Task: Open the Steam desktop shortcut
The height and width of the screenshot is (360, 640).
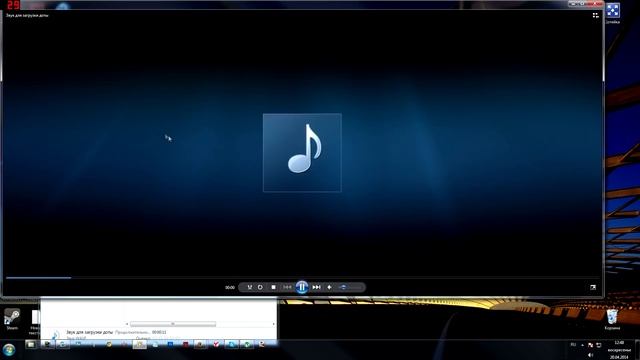Action: (12, 319)
